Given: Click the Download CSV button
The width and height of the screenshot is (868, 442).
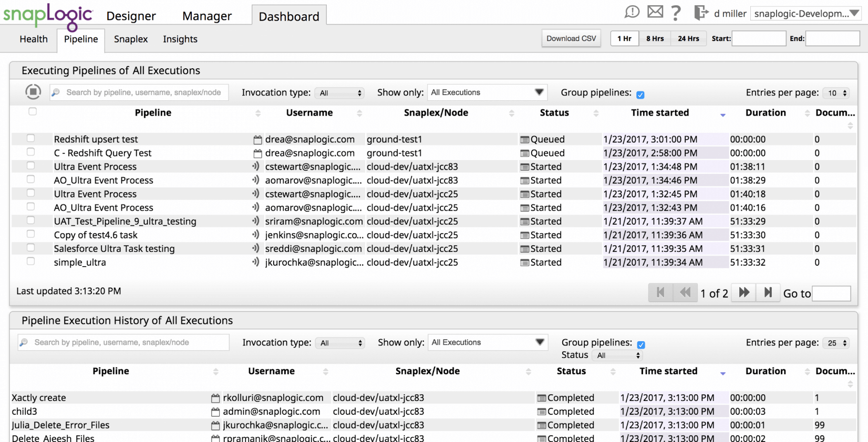Looking at the screenshot, I should tap(571, 38).
